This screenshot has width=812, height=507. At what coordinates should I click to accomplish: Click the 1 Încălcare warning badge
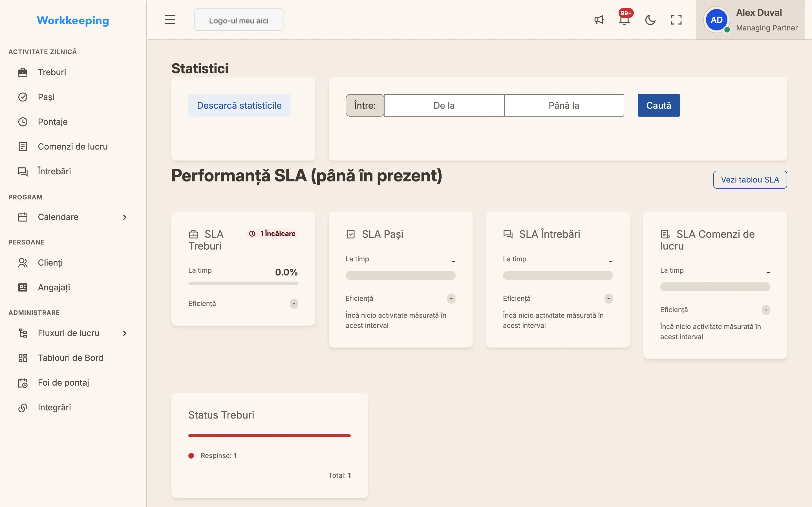(x=272, y=234)
